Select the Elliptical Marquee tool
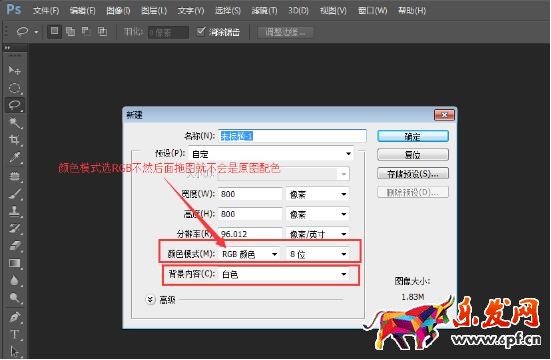551x360 pixels. (14, 88)
